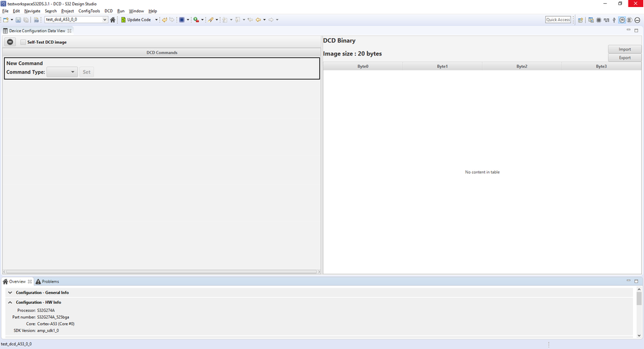Click the orange Undo arrow icon
This screenshot has width=644, height=349.
[x=164, y=20]
